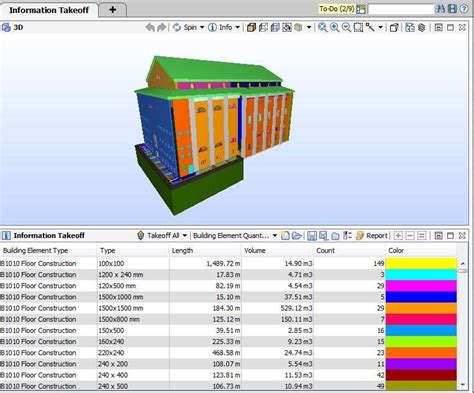This screenshot has height=393, width=474.
Task: Click the Zoom Out magnifier icon
Action: point(346,27)
